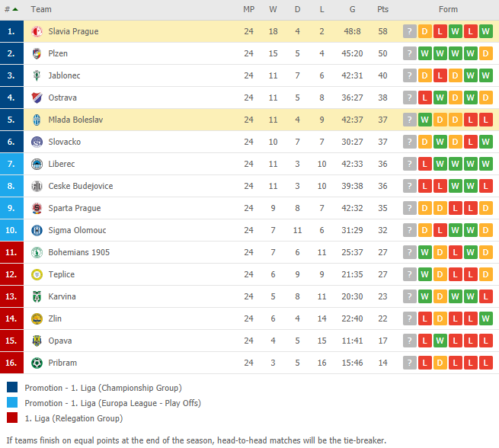
Task: Click the Ostrava team badge icon
Action: 37,98
